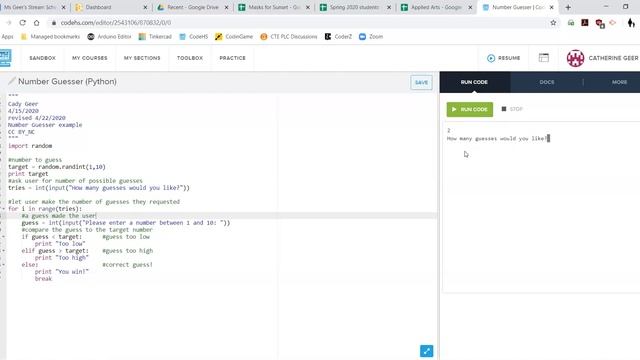The width and height of the screenshot is (640, 360).
Task: Open the Zoom bookmark
Action: [x=371, y=37]
